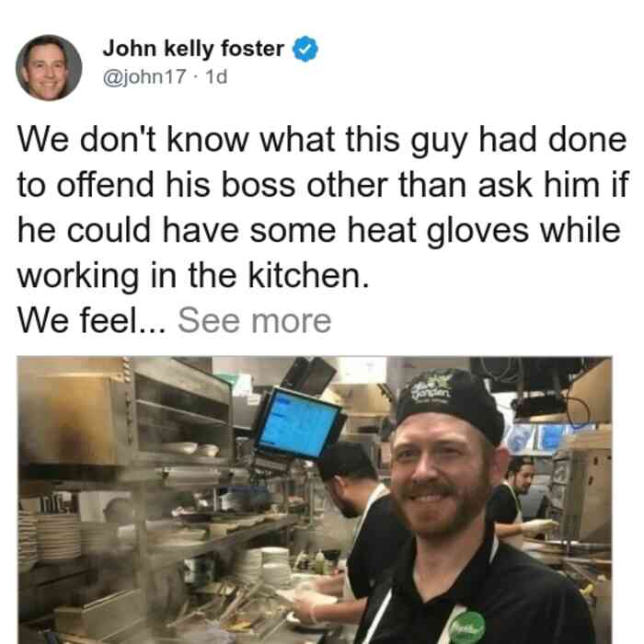Click the green round badge on the shirt
The width and height of the screenshot is (644, 644).
coord(468,627)
